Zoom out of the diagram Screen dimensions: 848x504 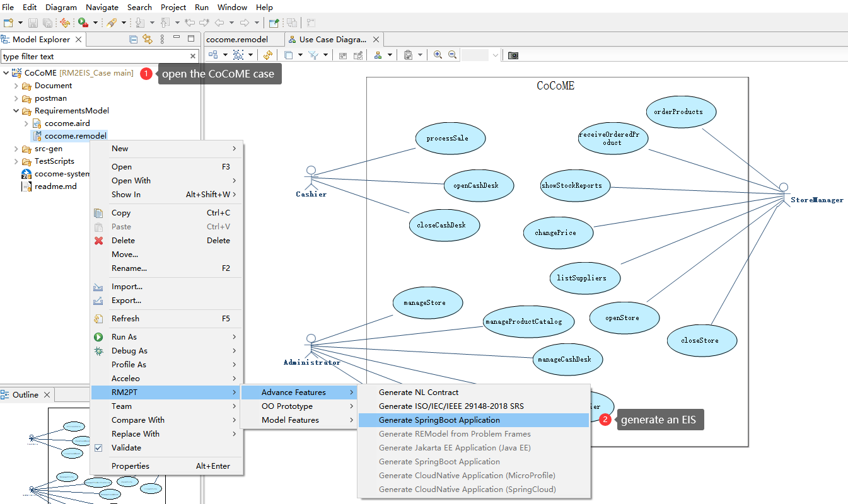tap(452, 55)
